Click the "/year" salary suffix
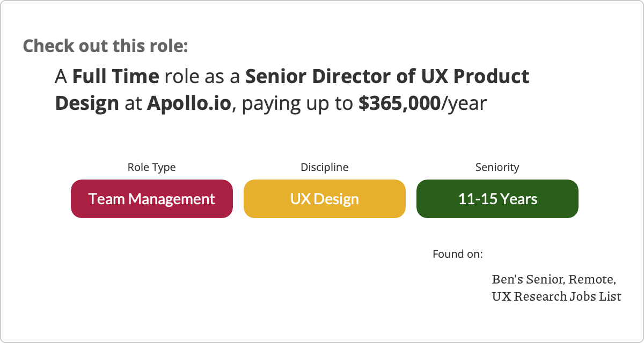The width and height of the screenshot is (644, 343). click(463, 103)
